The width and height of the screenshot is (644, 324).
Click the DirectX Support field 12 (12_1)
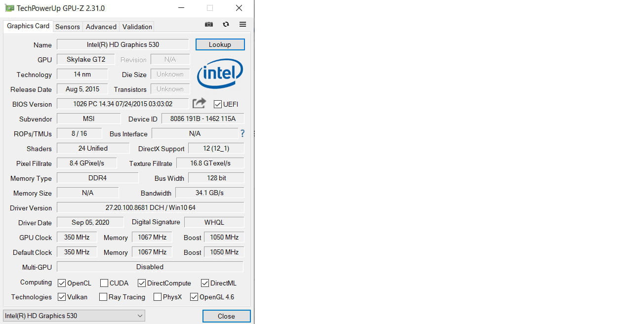[x=216, y=148]
